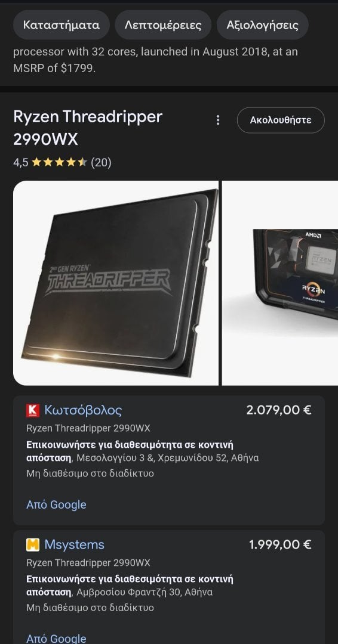Tap the Αμβροσίου Φραντζή 30 address
Image resolution: width=338 pixels, height=644 pixels.
pyautogui.click(x=145, y=592)
